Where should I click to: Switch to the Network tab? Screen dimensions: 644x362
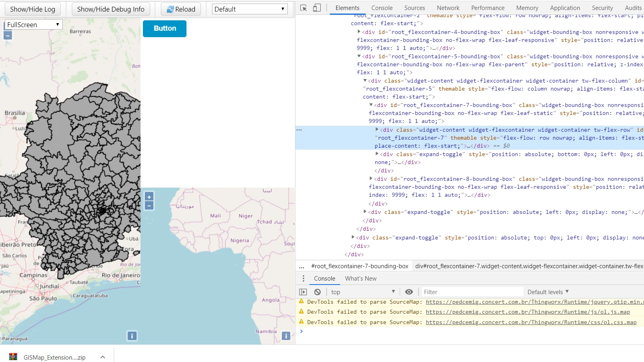(x=448, y=8)
